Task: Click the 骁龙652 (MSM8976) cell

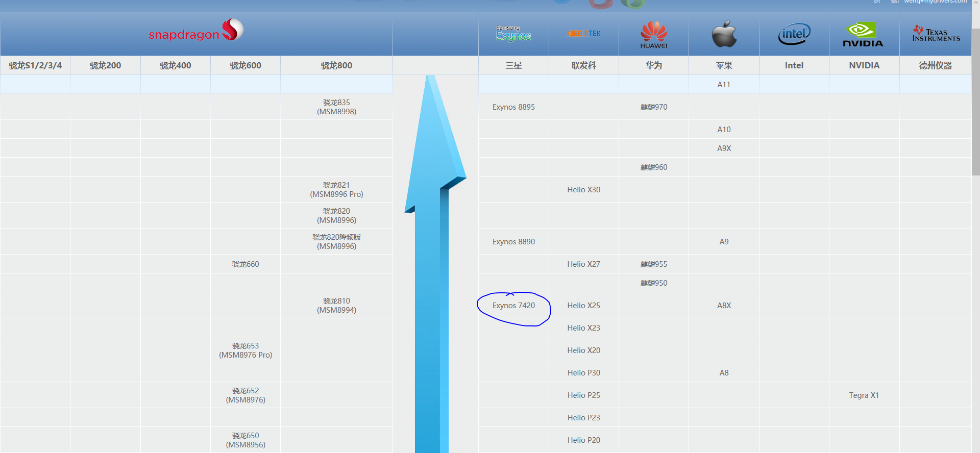Action: click(246, 395)
